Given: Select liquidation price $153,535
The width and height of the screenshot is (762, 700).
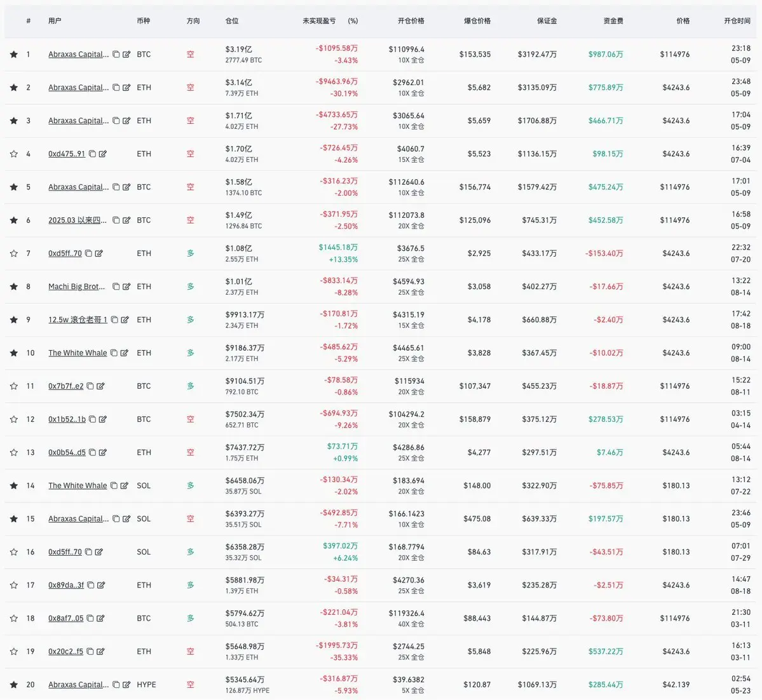Looking at the screenshot, I should [x=475, y=55].
